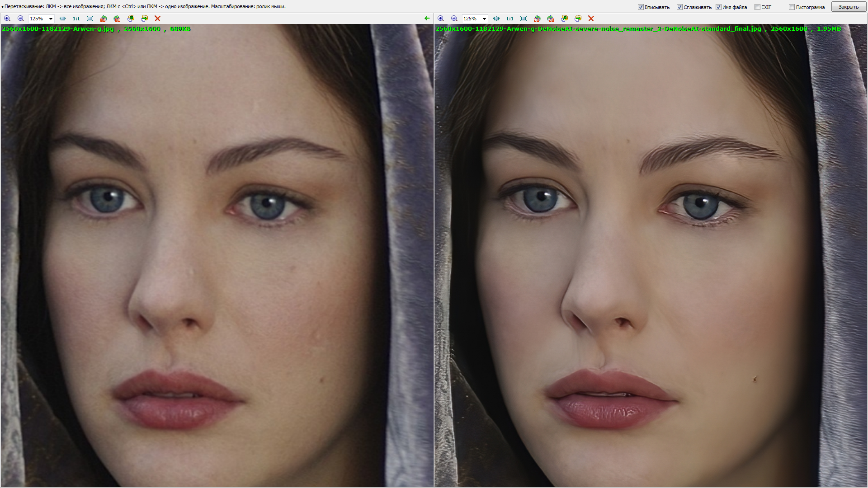Image resolution: width=868 pixels, height=488 pixels.
Task: Click the green left-arrow icon between the panes
Action: 427,19
